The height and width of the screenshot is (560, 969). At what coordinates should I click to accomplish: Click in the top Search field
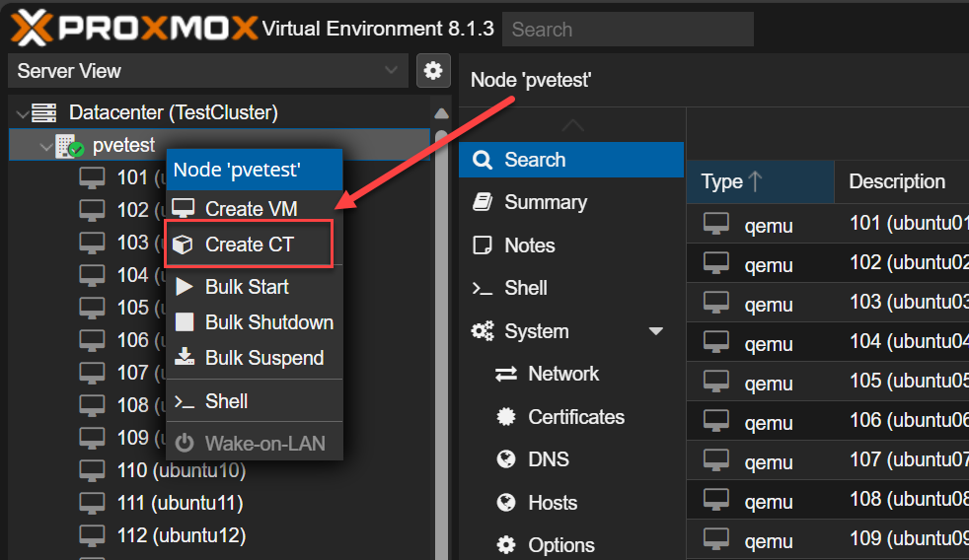(x=628, y=30)
